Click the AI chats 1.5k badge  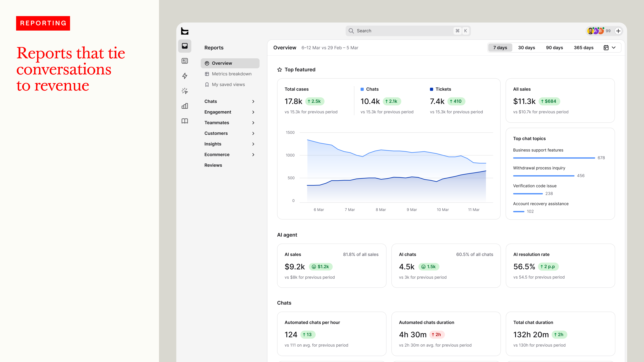(428, 267)
